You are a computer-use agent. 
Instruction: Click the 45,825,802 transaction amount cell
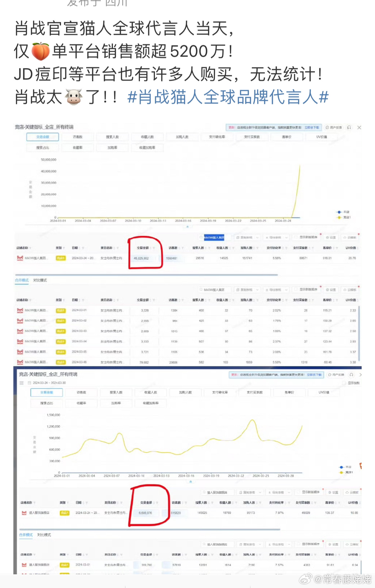pyautogui.click(x=141, y=258)
